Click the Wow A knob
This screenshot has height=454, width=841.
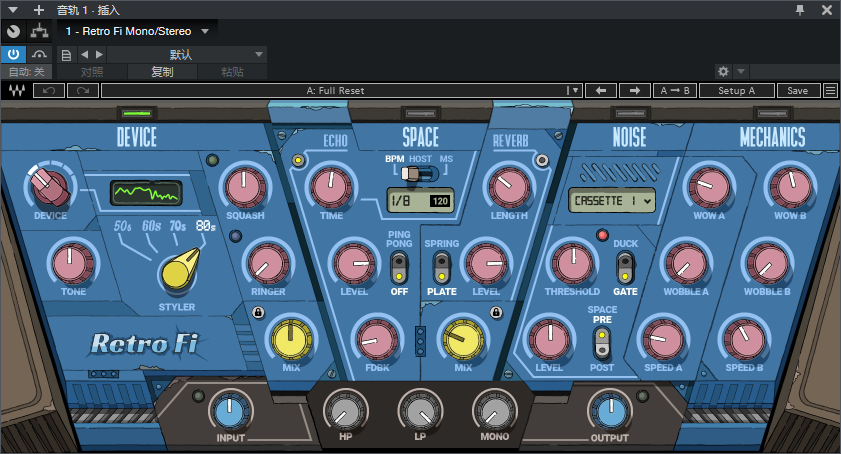(710, 187)
